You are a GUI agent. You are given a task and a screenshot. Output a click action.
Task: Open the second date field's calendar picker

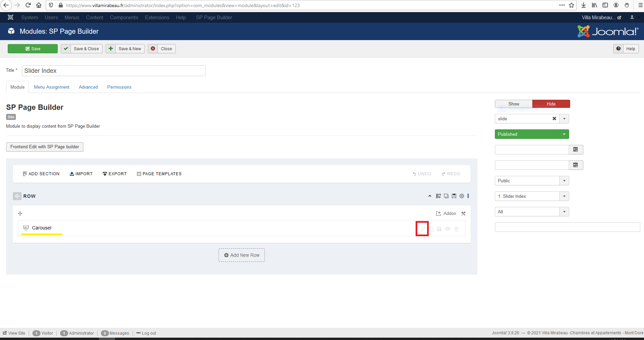pyautogui.click(x=576, y=165)
